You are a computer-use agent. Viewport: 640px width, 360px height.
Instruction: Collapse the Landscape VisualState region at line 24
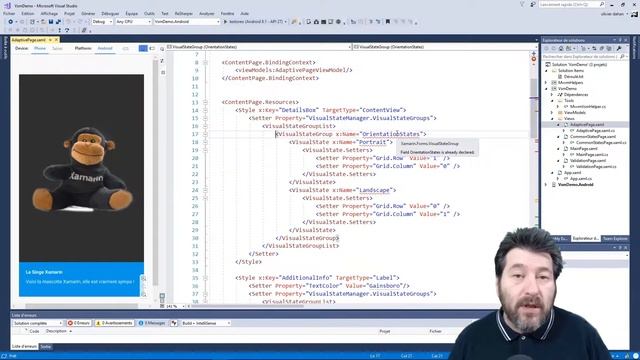205,190
